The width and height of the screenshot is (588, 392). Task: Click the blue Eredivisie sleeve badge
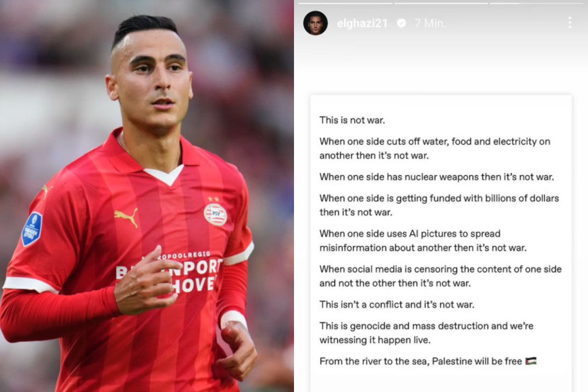coord(32,229)
